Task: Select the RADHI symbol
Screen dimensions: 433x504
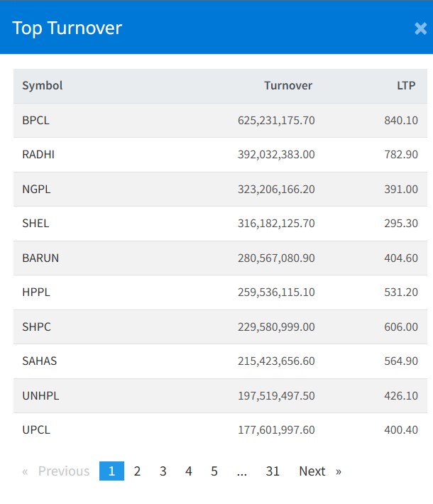Action: (38, 155)
